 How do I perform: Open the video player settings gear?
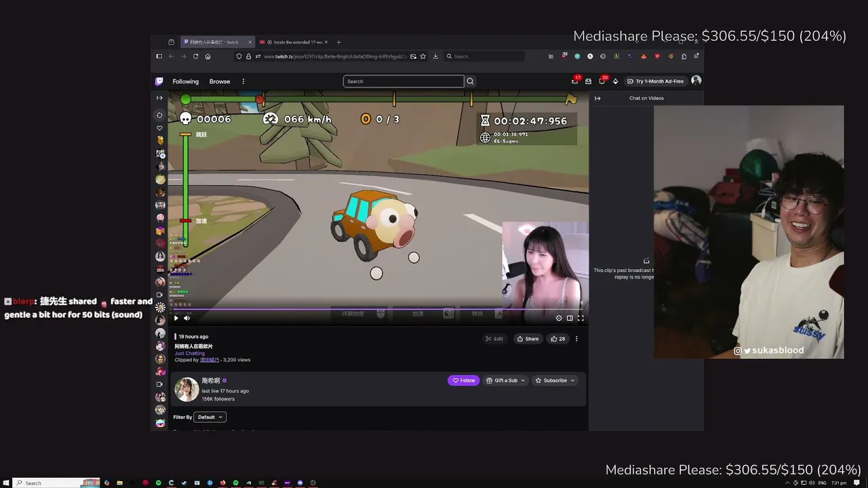559,318
